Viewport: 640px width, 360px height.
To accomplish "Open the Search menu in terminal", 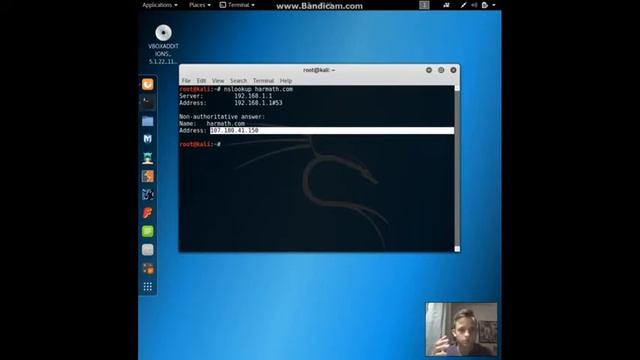I will point(238,81).
